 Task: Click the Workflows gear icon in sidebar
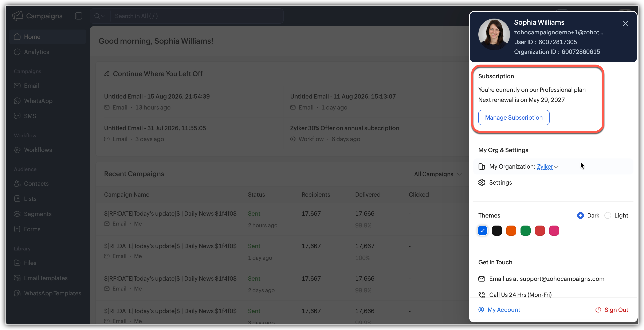coord(17,150)
